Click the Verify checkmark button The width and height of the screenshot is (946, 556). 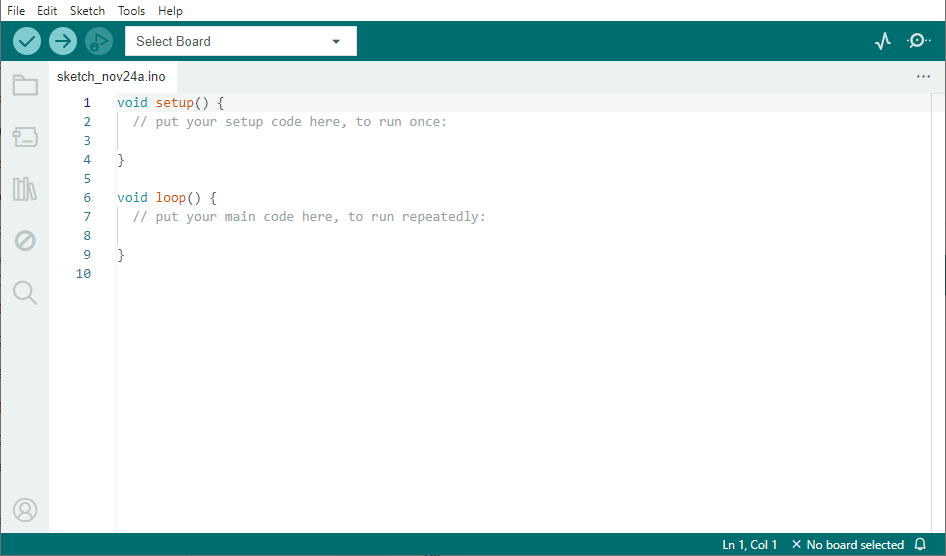27,41
